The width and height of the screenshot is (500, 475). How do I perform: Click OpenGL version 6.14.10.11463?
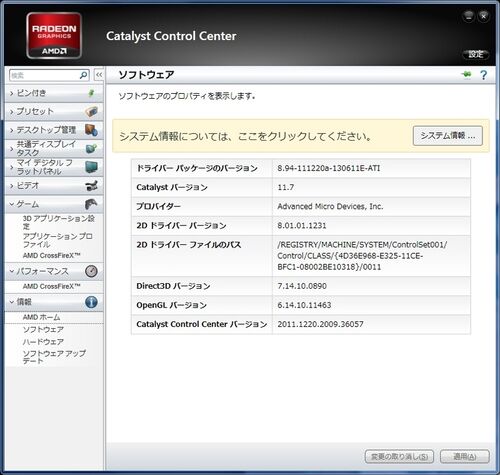(304, 305)
